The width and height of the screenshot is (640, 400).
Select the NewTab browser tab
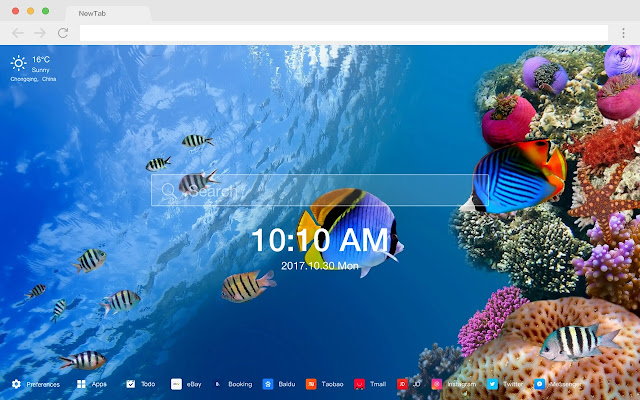pos(108,13)
